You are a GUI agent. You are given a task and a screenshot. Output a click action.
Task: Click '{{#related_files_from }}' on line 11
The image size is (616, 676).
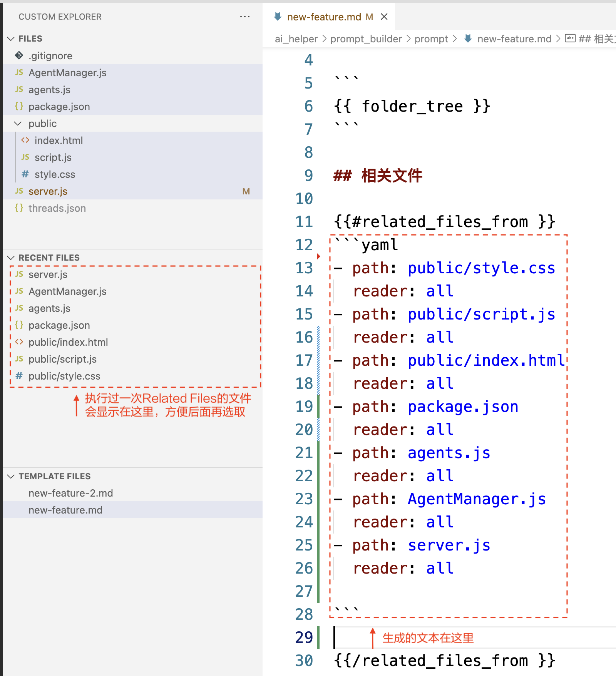tap(444, 222)
